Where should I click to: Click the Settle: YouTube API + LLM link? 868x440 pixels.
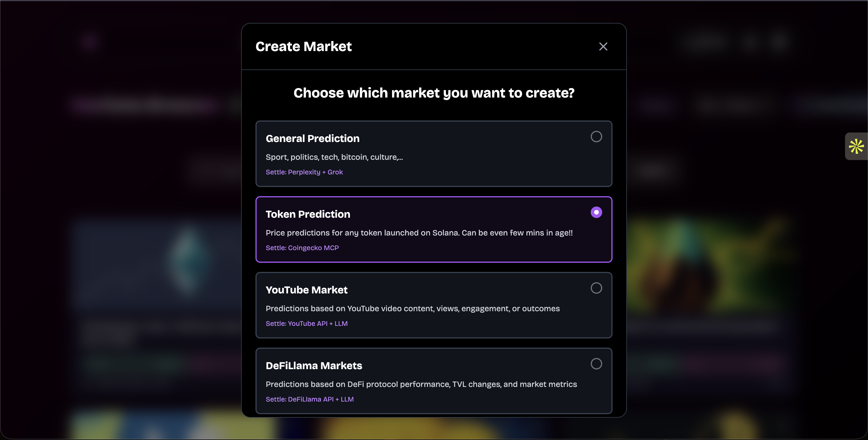pos(306,324)
